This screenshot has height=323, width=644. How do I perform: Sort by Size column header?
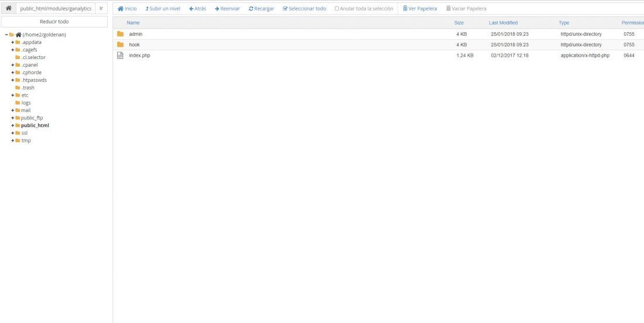459,23
